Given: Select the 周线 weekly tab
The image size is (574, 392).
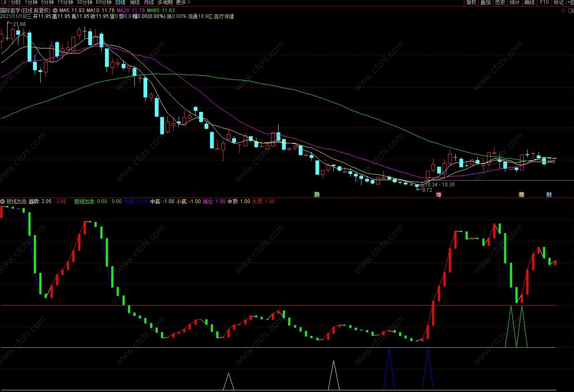Looking at the screenshot, I should [134, 3].
